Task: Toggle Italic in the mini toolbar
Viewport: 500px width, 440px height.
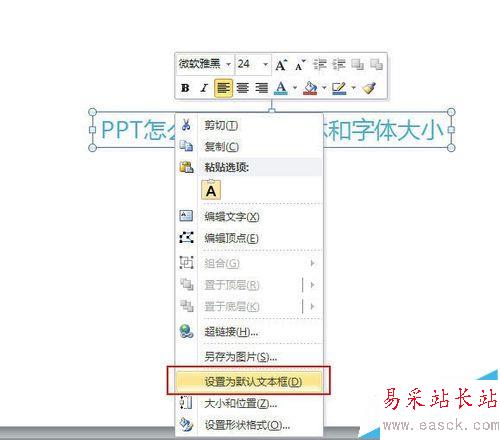Action: (204, 88)
